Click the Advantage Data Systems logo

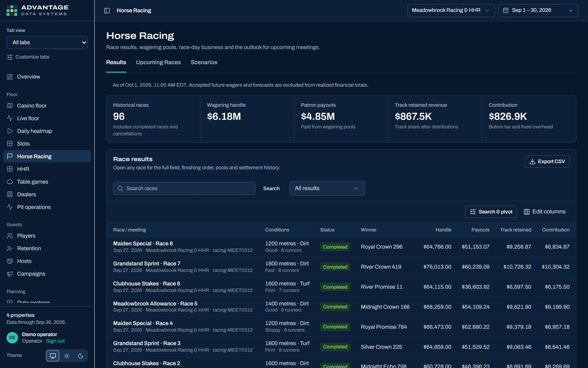tap(37, 10)
